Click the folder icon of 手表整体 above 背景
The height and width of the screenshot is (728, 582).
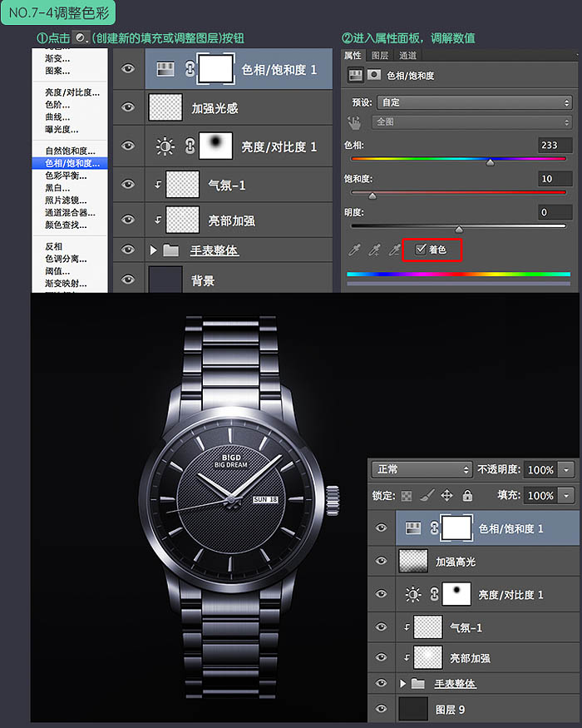(x=170, y=250)
